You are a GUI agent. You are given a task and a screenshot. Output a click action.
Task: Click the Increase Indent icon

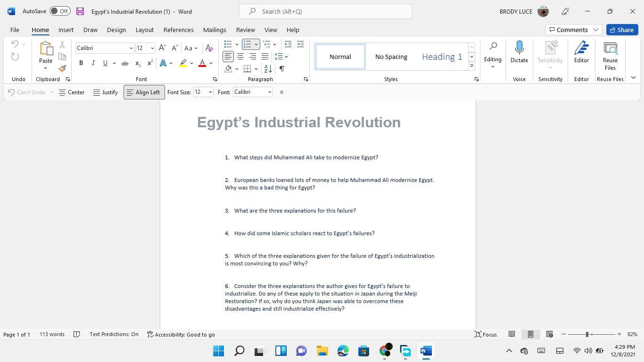[x=300, y=44]
